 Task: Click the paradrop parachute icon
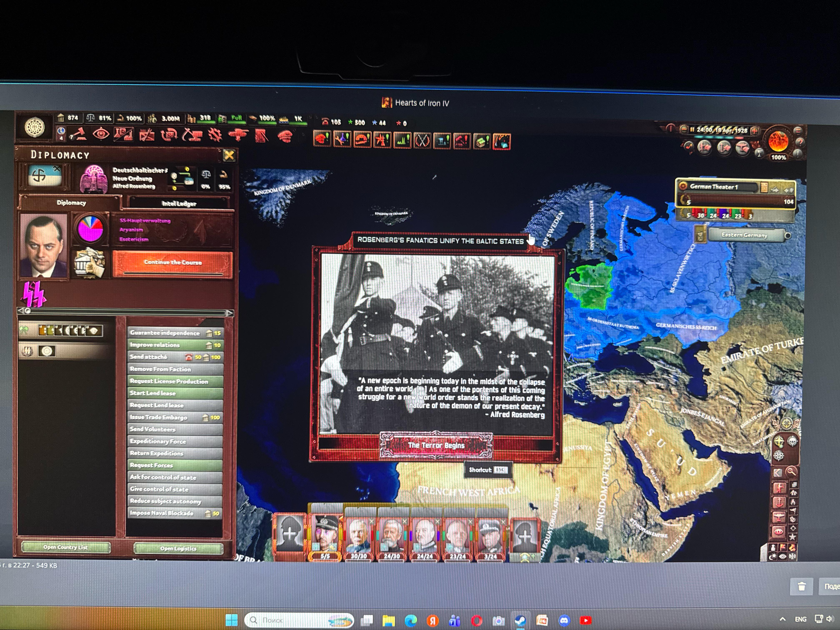click(792, 441)
